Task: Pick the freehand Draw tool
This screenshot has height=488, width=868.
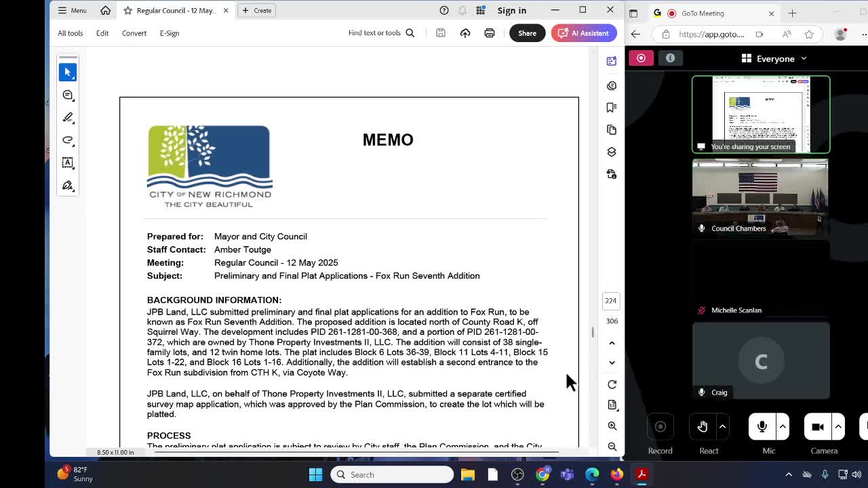Action: pos(68,140)
